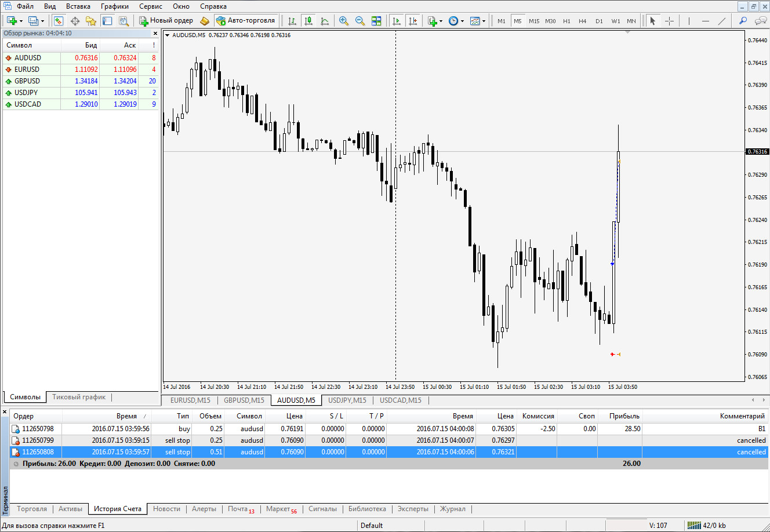The width and height of the screenshot is (770, 532).
Task: Switch chart to candlesticks icon
Action: pos(308,21)
